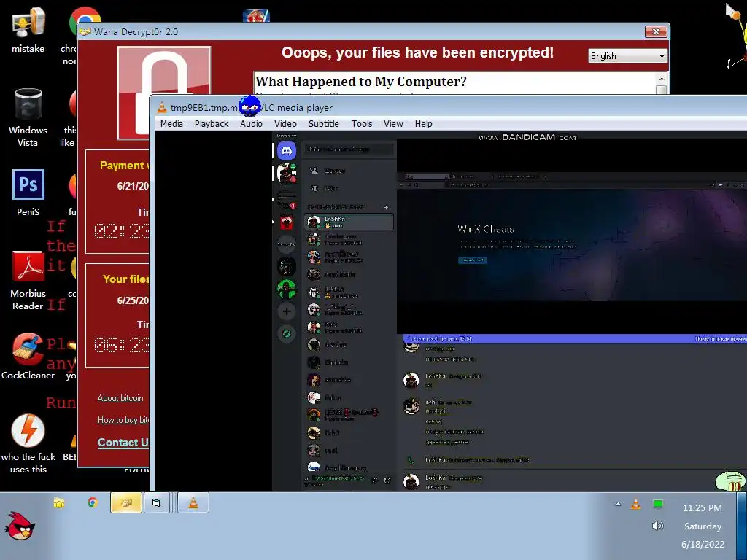Click the date 6/18/2022 in the tray
The width and height of the screenshot is (747, 560).
coord(703,544)
